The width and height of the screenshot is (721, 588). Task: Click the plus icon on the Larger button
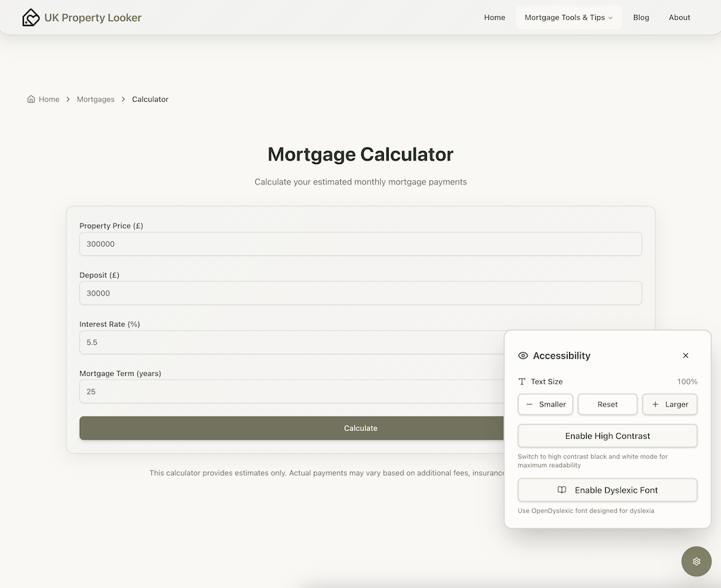click(x=654, y=404)
